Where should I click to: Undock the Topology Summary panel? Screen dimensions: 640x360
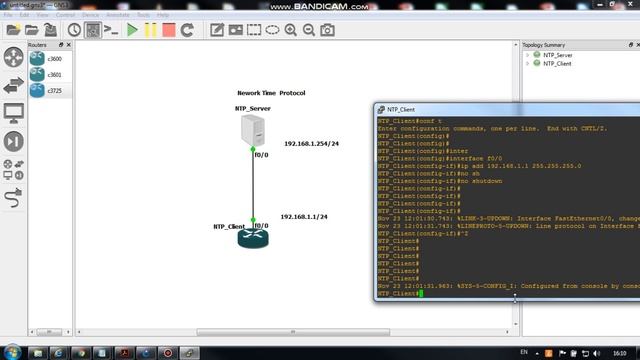coord(631,45)
